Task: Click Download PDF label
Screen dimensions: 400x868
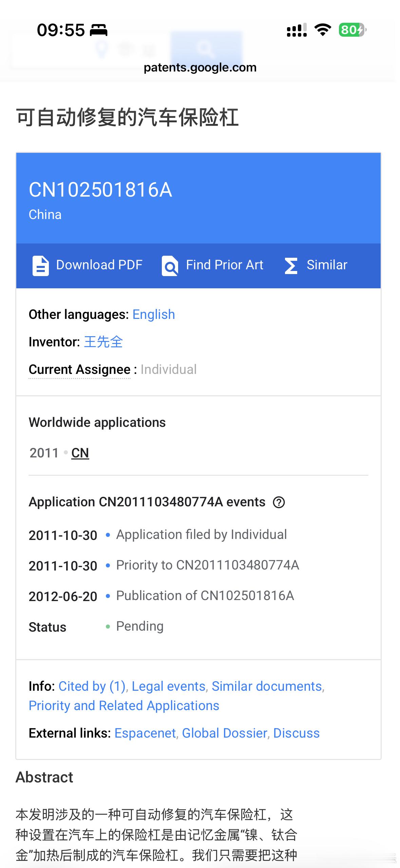Action: 99,265
